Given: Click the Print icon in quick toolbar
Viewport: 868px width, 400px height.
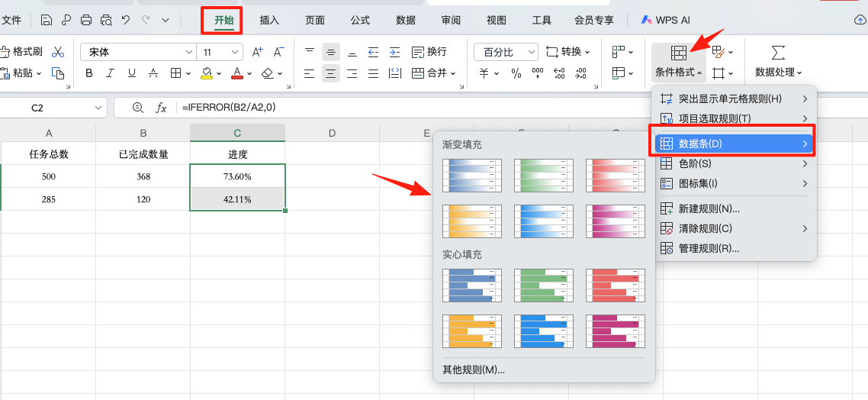Looking at the screenshot, I should click(86, 21).
